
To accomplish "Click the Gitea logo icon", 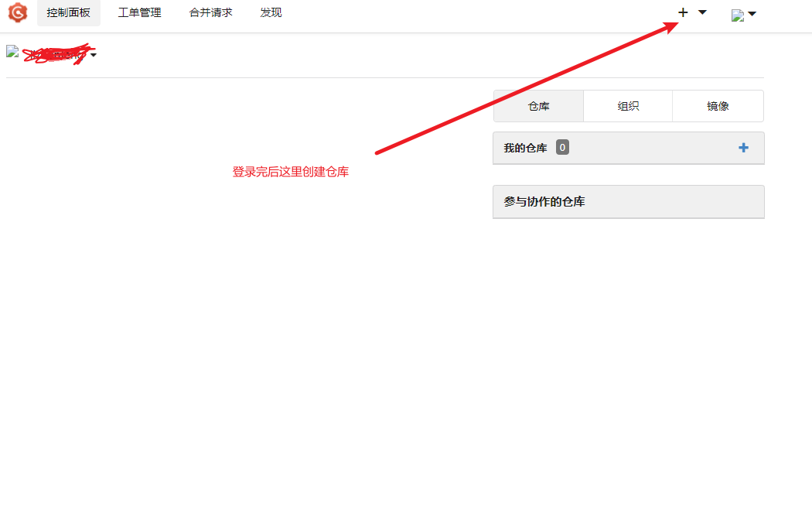I will pyautogui.click(x=17, y=12).
